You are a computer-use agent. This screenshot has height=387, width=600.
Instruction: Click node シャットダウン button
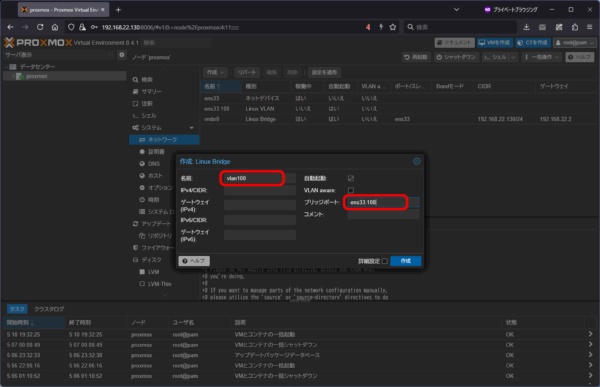[457, 57]
